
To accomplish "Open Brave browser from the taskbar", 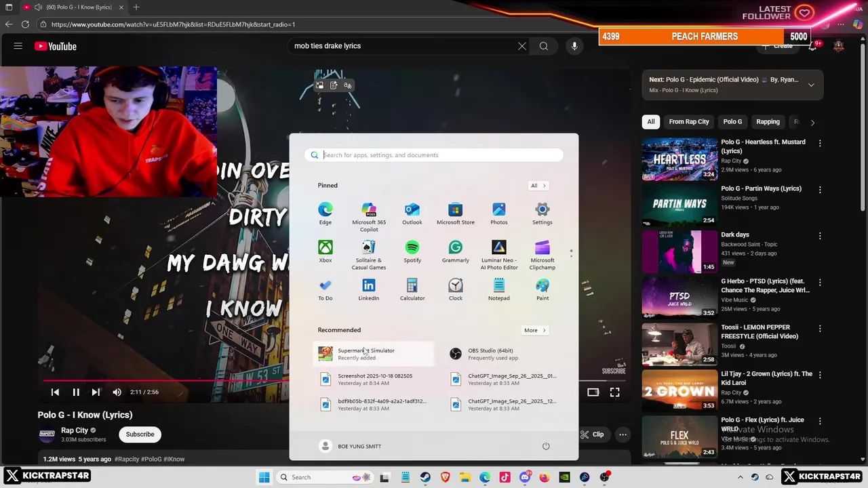I will pos(445,477).
